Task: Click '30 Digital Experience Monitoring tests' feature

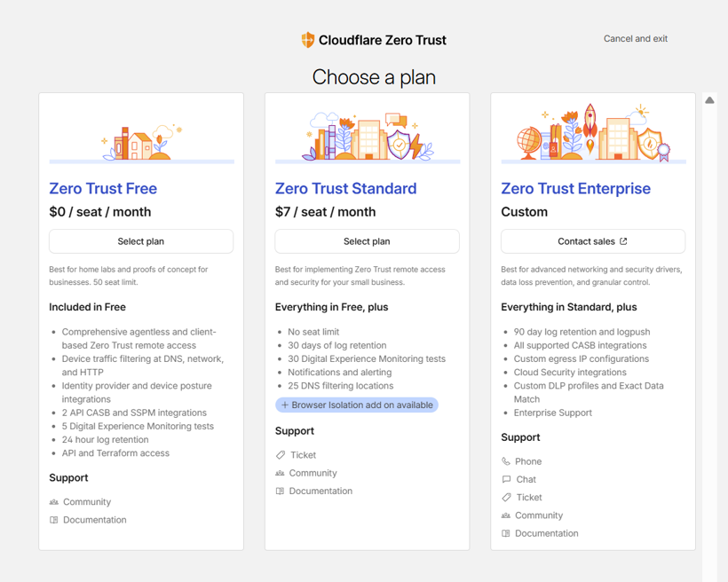Action: (x=367, y=358)
